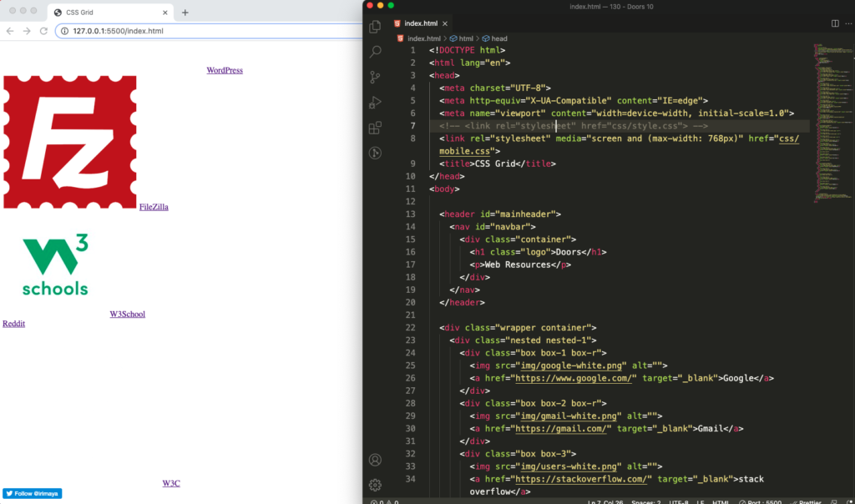This screenshot has width=855, height=504.
Task: Open the editor More Actions ellipsis
Action: point(849,23)
